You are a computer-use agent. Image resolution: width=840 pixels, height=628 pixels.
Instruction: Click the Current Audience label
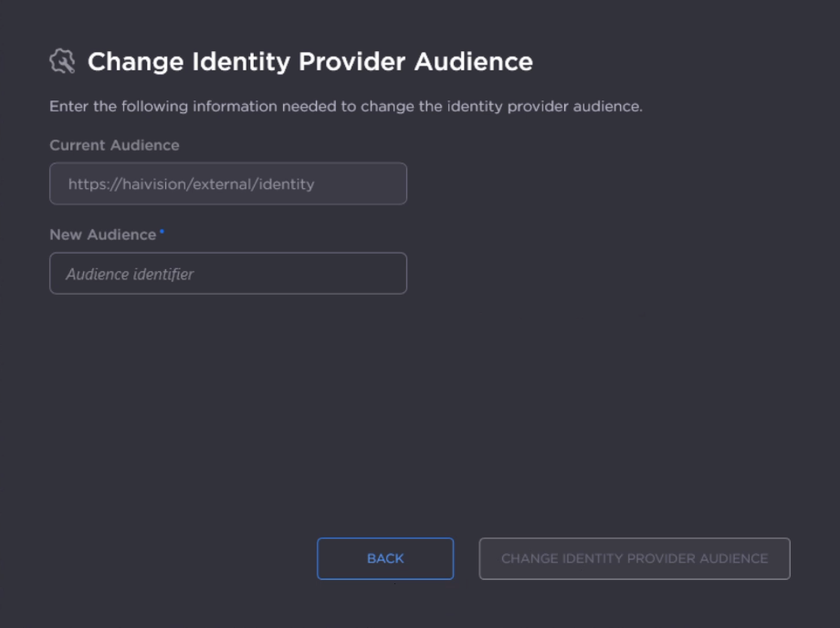[x=114, y=145]
